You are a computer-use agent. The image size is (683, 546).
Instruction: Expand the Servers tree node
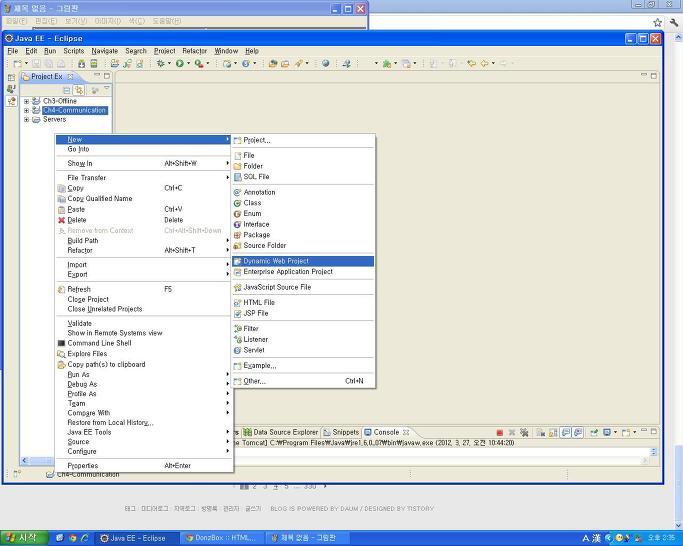click(27, 119)
